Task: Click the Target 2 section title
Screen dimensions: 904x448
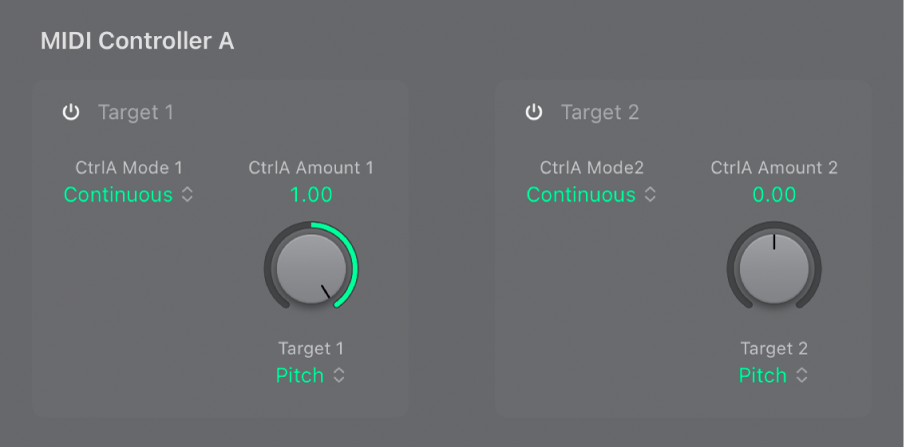Action: coord(600,112)
